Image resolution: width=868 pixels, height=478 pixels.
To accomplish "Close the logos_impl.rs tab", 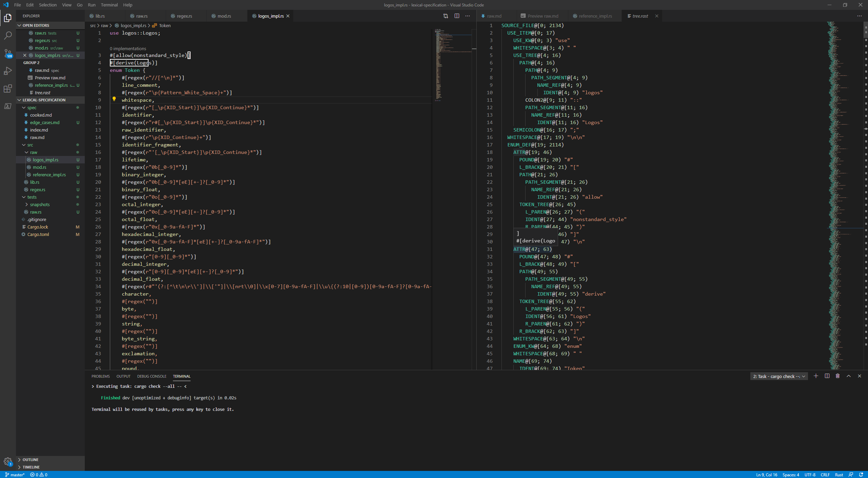I will click(288, 16).
